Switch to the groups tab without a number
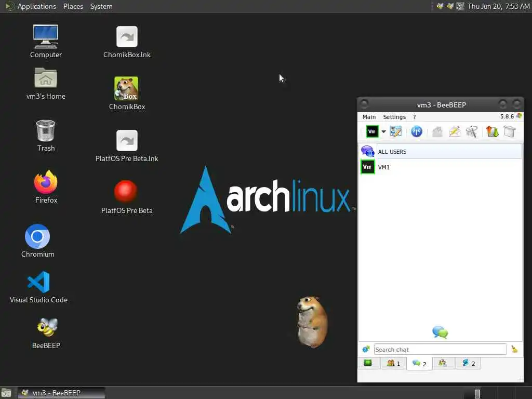The width and height of the screenshot is (532, 399). [x=443, y=363]
